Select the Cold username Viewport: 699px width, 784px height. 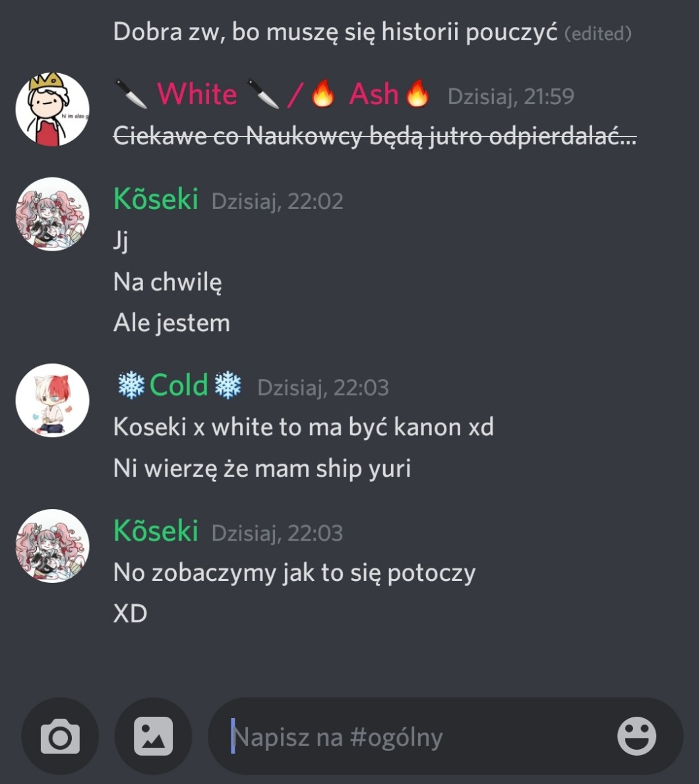pyautogui.click(x=179, y=385)
